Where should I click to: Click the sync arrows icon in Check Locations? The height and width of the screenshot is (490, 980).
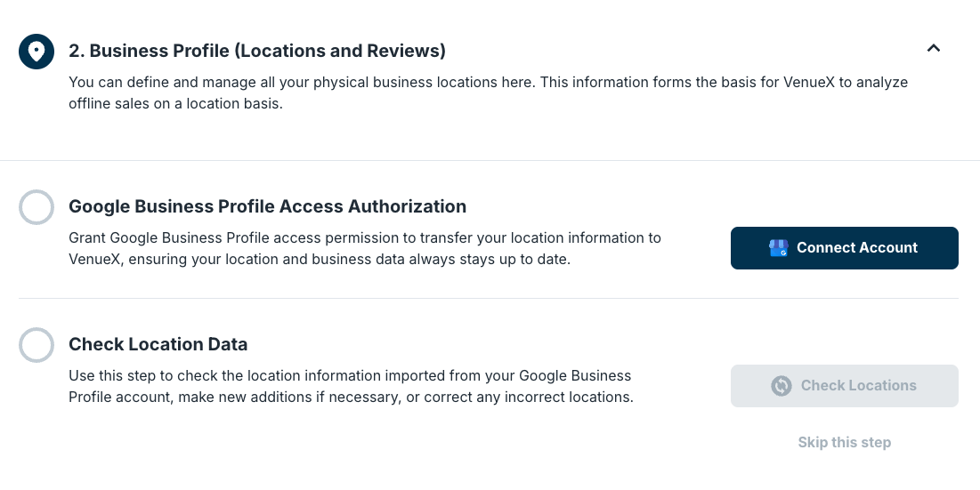coord(782,386)
